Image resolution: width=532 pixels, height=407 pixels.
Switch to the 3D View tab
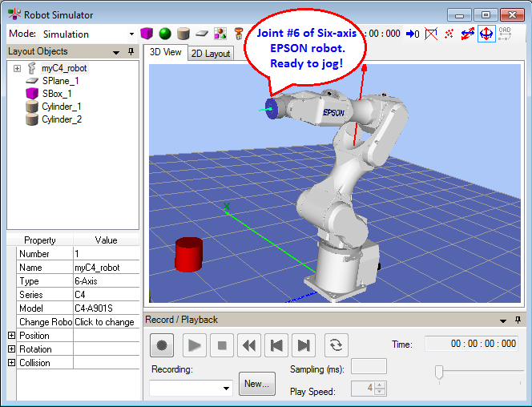click(166, 53)
